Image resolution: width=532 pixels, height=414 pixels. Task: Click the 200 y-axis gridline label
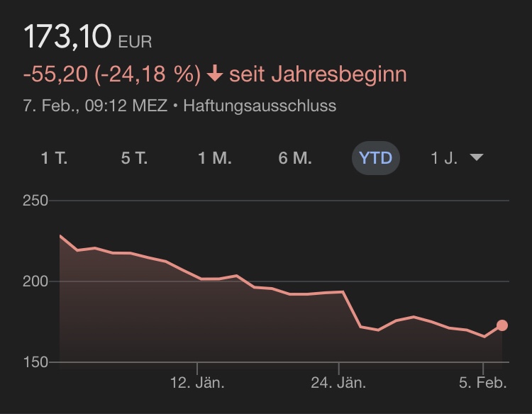click(x=35, y=282)
